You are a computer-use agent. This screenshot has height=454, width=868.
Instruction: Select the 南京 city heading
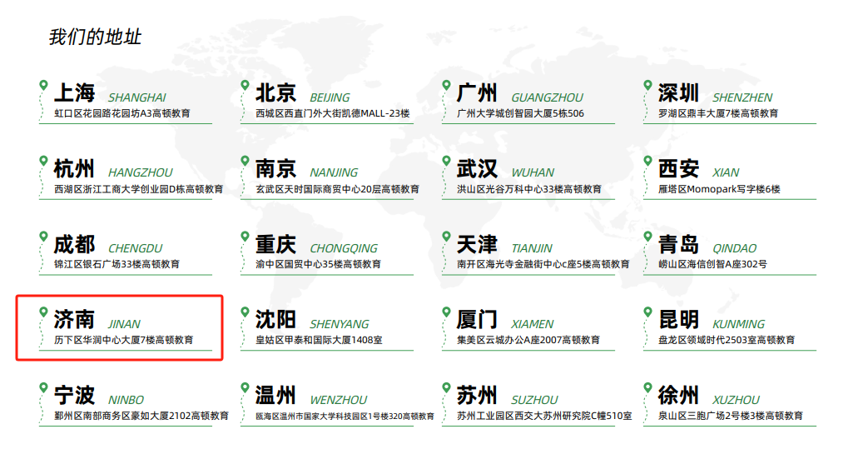coord(275,168)
